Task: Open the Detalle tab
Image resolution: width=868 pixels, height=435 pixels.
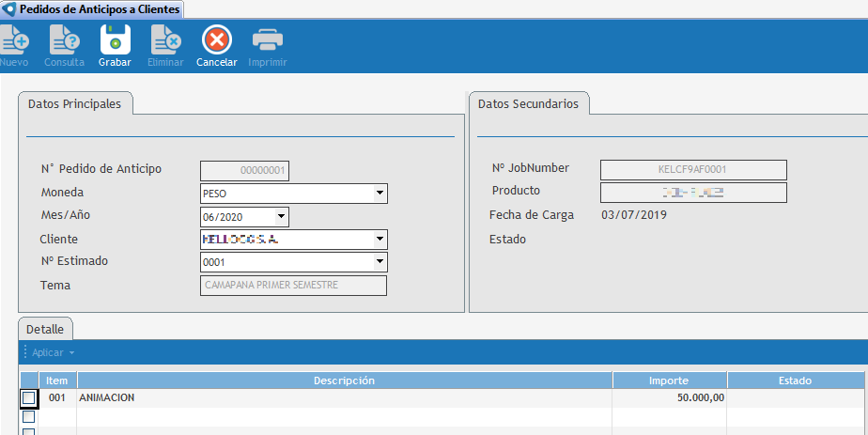Action: click(x=45, y=330)
